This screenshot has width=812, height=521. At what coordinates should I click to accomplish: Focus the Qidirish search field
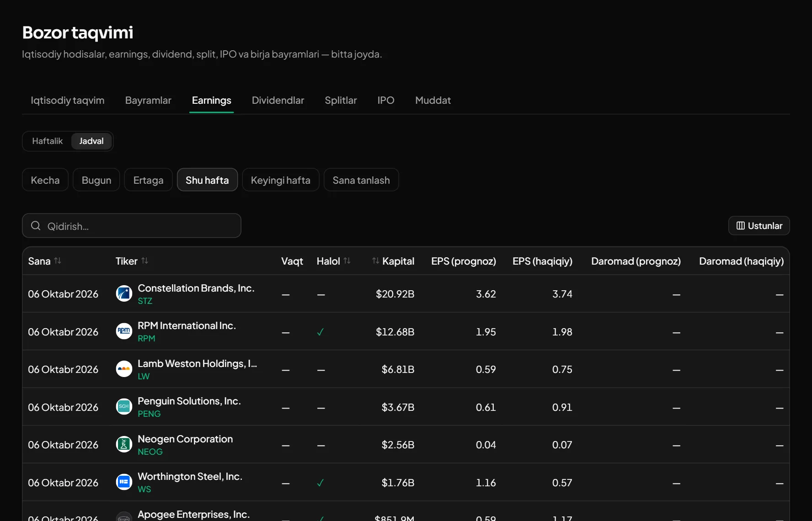point(132,226)
